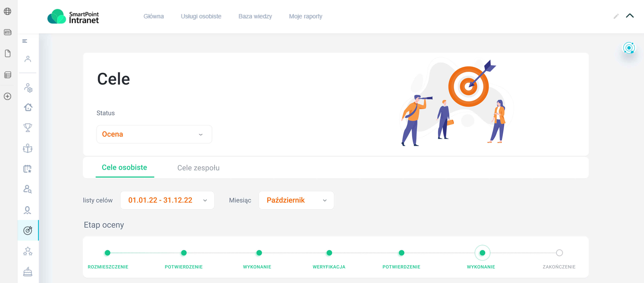This screenshot has height=283, width=644.
Task: Go to Baza wiedzy in top navigation
Action: click(255, 16)
